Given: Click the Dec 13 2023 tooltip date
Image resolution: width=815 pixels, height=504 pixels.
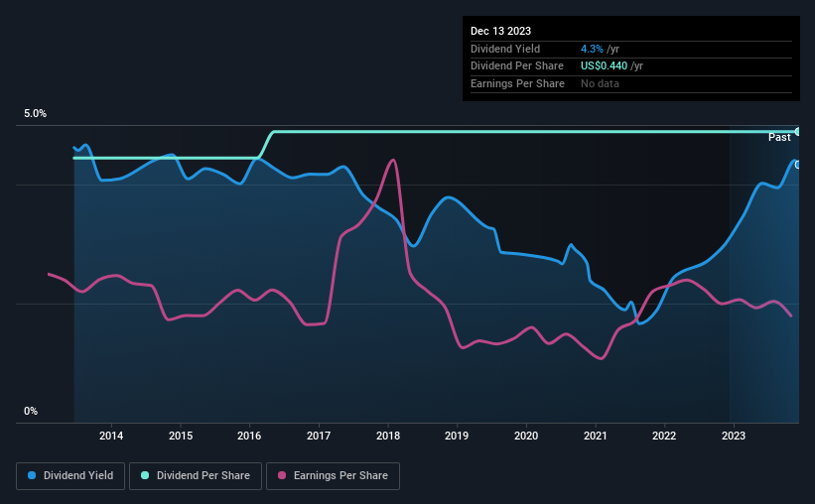Looking at the screenshot, I should click(500, 31).
